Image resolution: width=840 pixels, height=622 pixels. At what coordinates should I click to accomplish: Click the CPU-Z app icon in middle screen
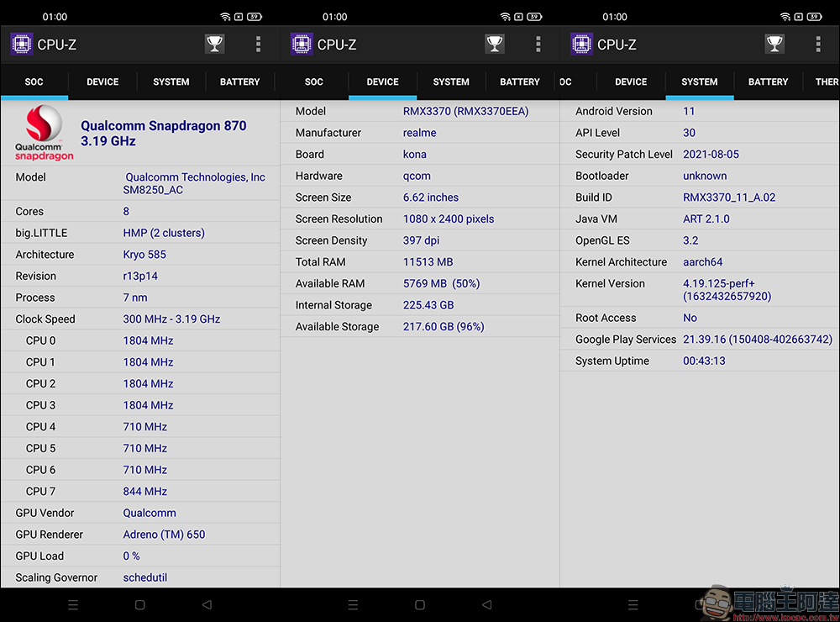(302, 44)
